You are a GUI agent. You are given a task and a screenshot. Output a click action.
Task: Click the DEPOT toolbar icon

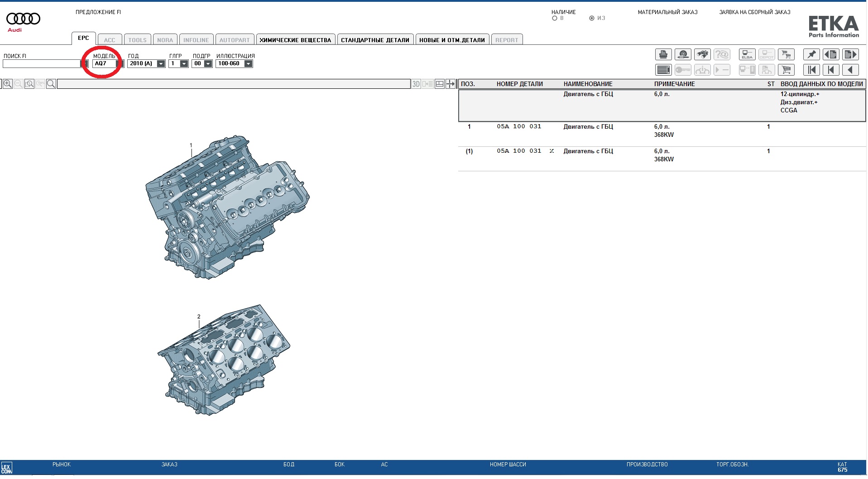pos(767,55)
